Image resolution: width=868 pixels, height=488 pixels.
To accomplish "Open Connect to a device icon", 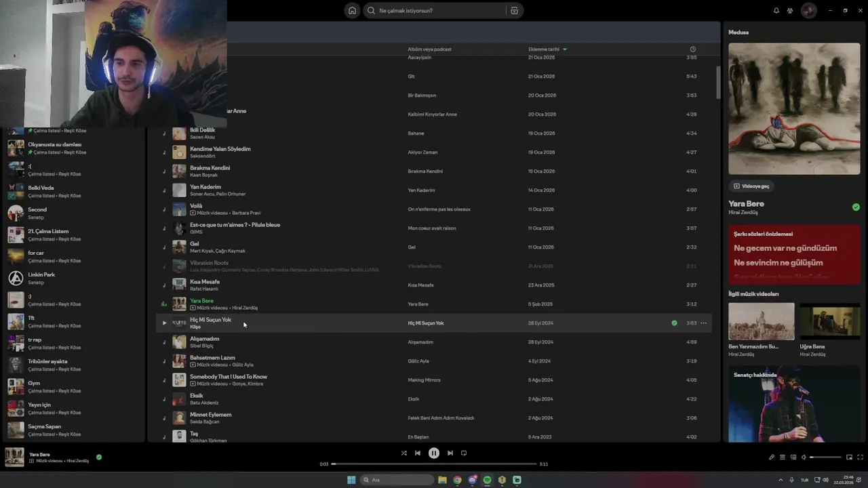I will click(793, 457).
